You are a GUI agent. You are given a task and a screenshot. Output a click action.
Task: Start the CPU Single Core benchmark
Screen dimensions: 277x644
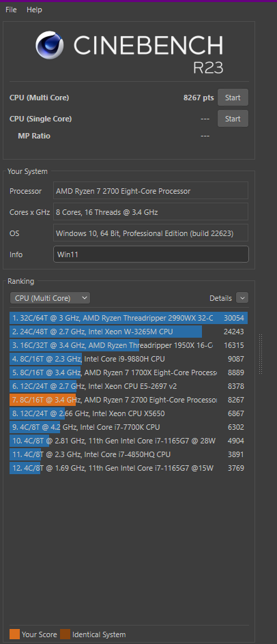tap(233, 119)
